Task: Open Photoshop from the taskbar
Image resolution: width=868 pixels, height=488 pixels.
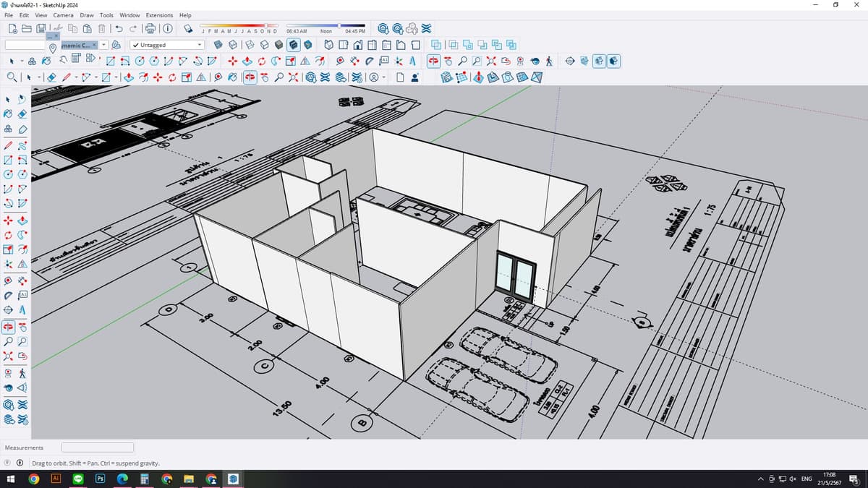Action: point(101,479)
